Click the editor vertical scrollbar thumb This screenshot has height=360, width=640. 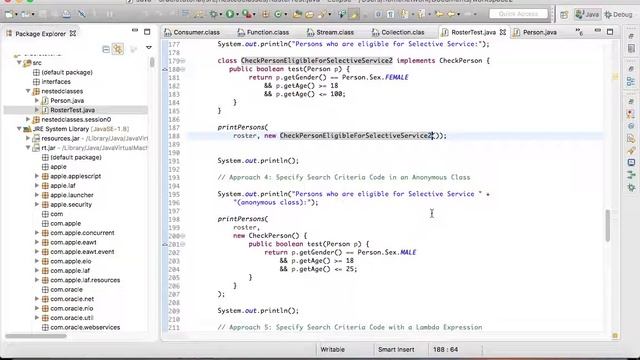click(608, 226)
